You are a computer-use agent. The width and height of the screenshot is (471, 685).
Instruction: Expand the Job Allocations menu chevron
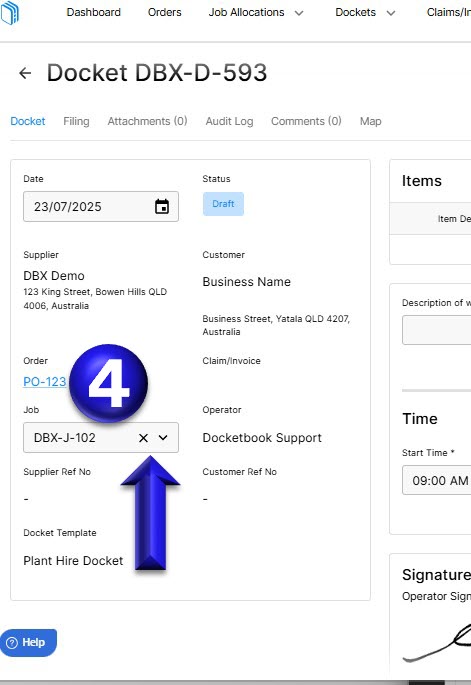pos(299,13)
